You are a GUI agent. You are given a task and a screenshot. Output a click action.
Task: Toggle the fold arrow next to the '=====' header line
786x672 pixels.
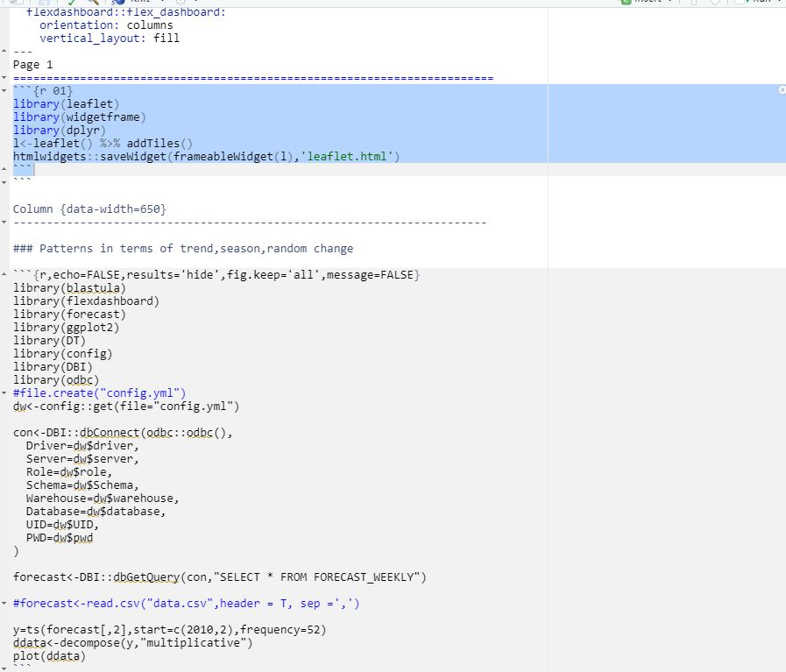point(4,78)
